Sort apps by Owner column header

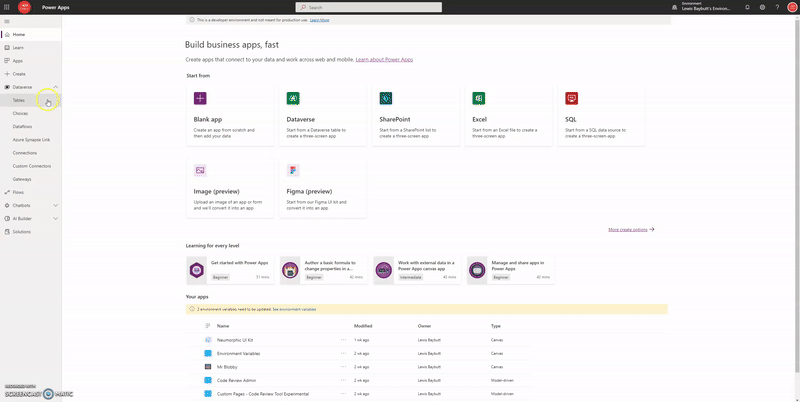click(423, 326)
